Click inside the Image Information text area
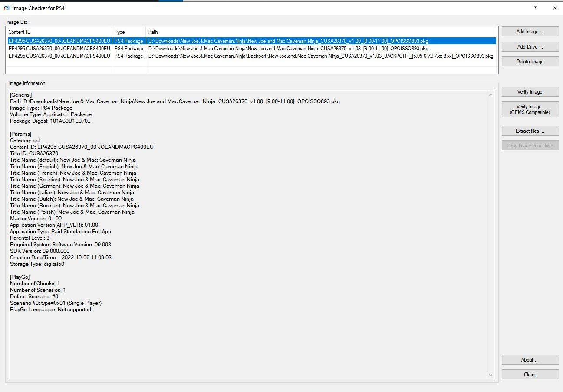Viewport: 563px width, 392px height. click(x=247, y=338)
